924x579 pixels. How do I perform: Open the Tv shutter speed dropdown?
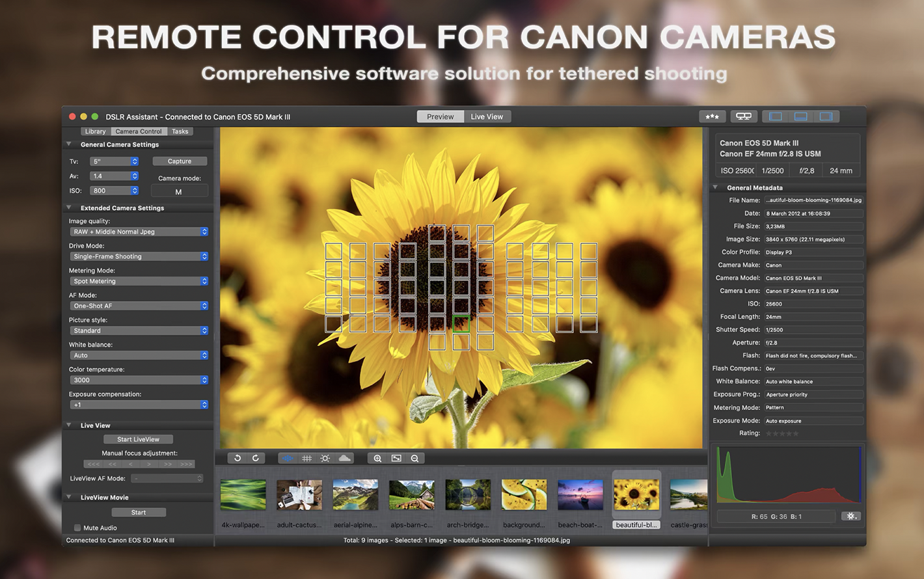115,161
